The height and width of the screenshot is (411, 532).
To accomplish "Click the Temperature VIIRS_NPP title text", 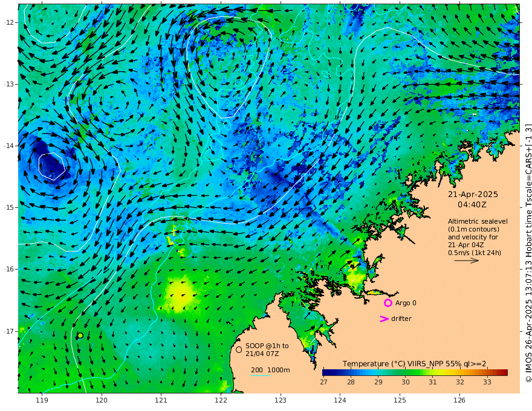I will (414, 364).
